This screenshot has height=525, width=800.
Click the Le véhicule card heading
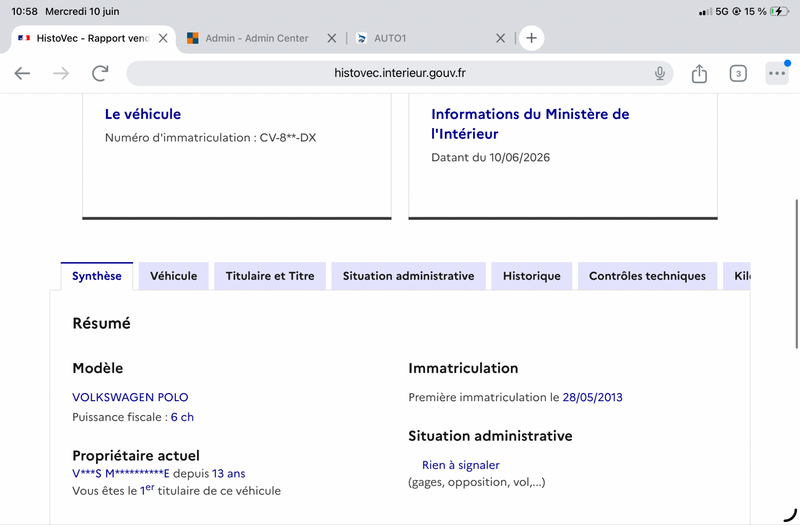[143, 114]
